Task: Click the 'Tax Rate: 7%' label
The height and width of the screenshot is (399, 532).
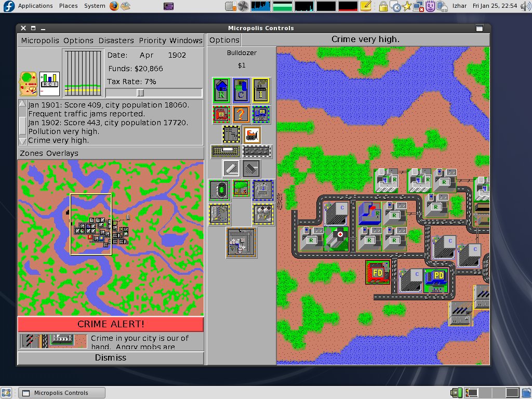Action: 131,82
